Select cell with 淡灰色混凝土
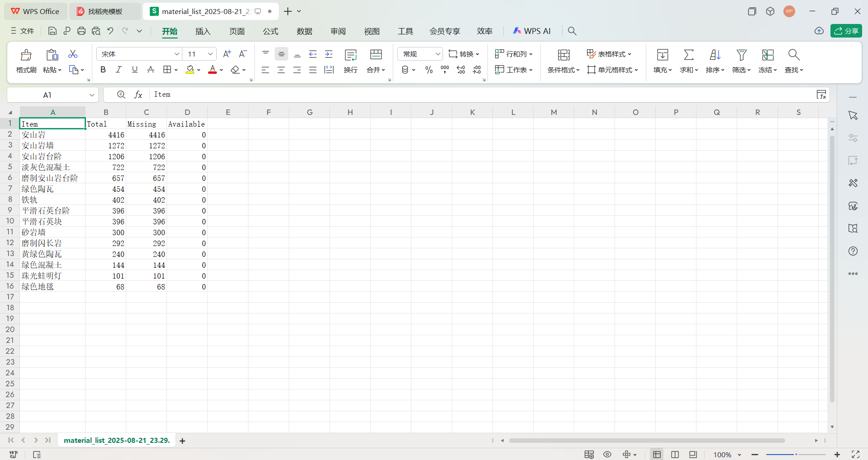This screenshot has height=460, width=868. click(x=52, y=167)
